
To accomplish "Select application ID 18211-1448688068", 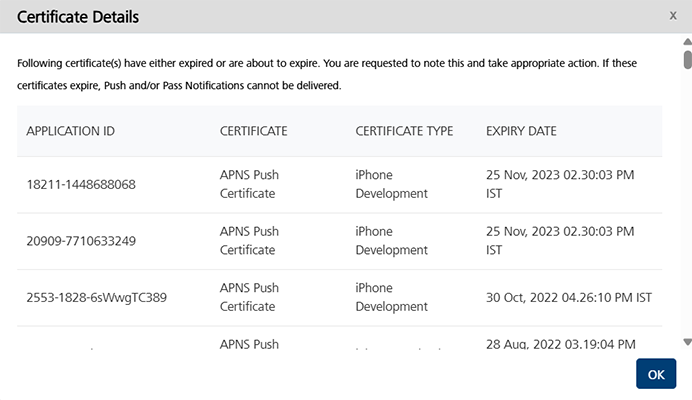I will point(81,184).
